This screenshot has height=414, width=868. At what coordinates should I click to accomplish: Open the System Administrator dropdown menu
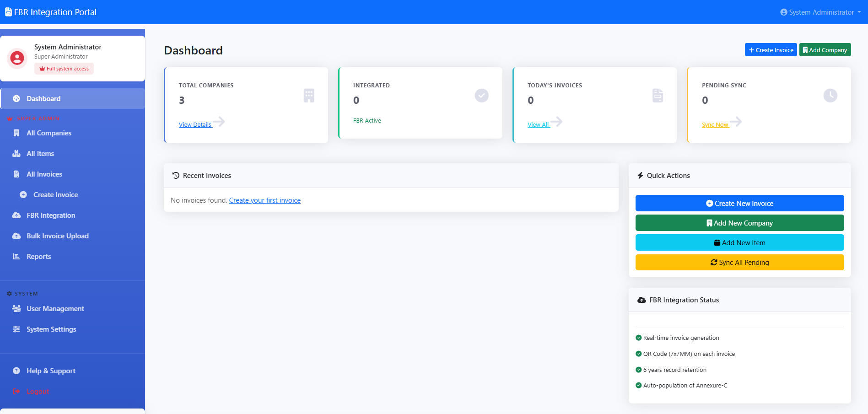pos(820,12)
